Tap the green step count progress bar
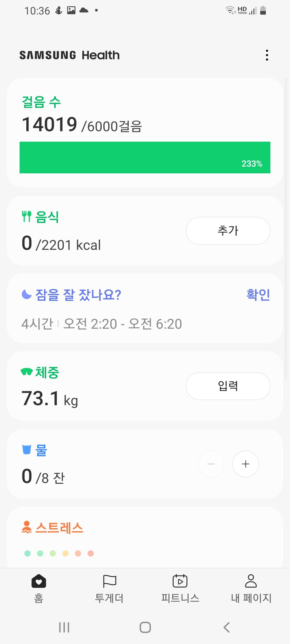 [145, 158]
